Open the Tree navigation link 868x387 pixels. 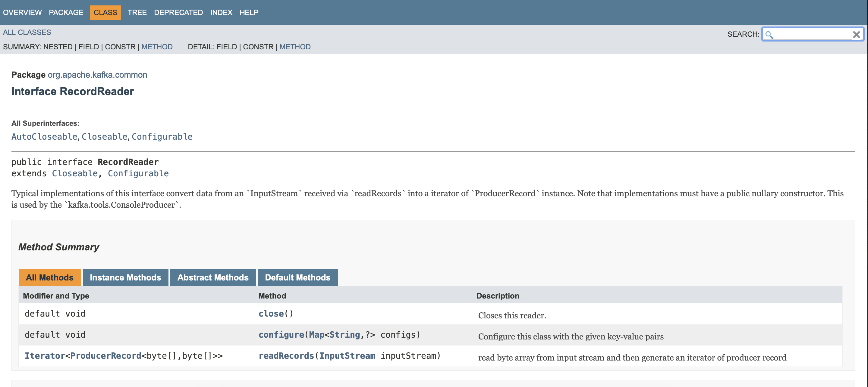pyautogui.click(x=137, y=12)
